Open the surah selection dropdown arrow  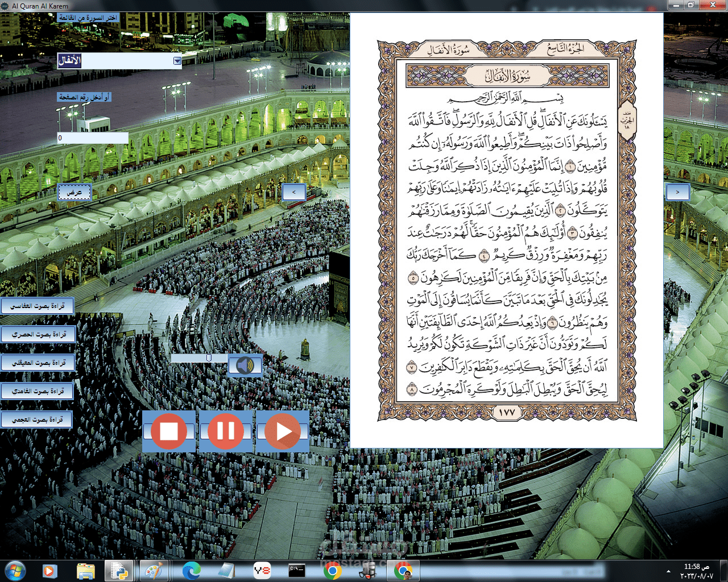[177, 61]
